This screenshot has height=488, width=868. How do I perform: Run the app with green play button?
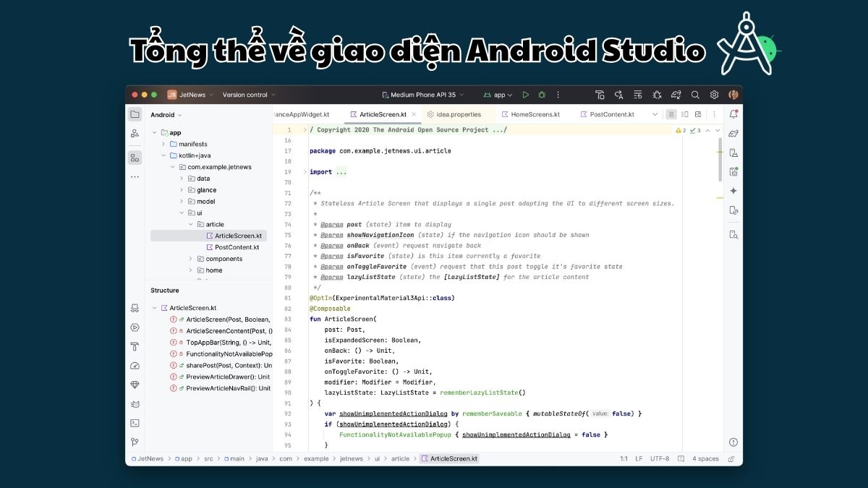(526, 95)
